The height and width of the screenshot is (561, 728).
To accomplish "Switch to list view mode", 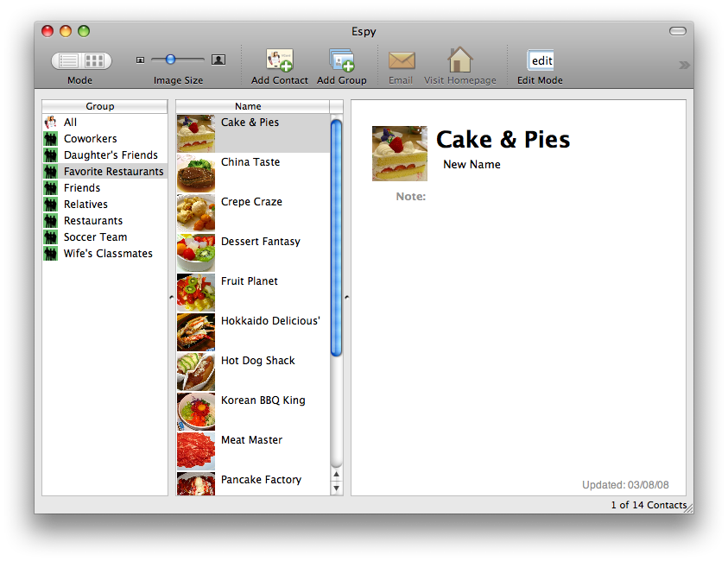I will click(67, 60).
